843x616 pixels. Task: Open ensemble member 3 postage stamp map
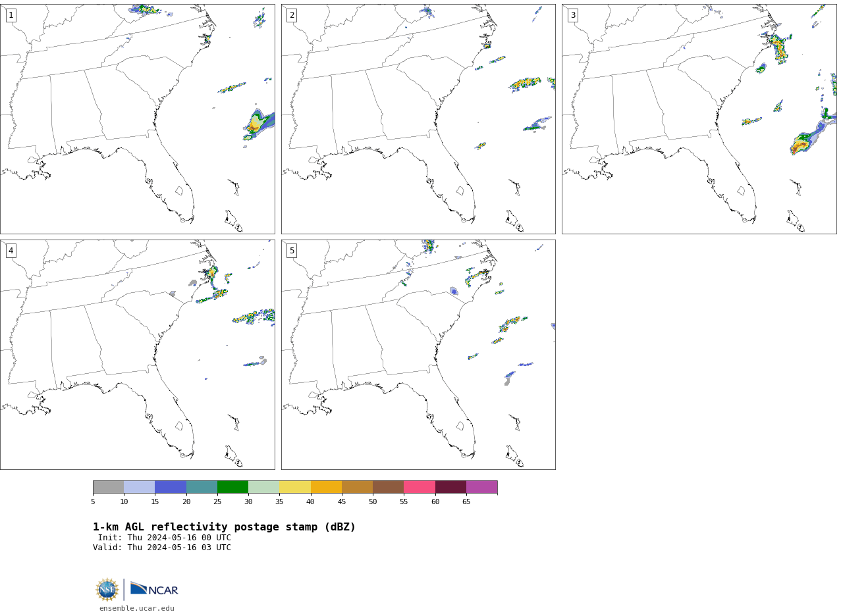pos(699,119)
